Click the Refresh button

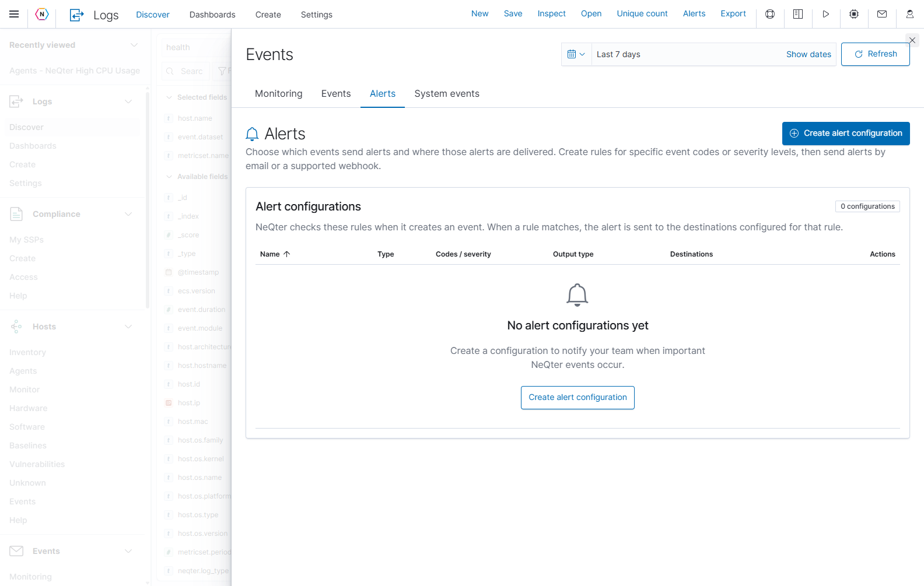(x=876, y=54)
